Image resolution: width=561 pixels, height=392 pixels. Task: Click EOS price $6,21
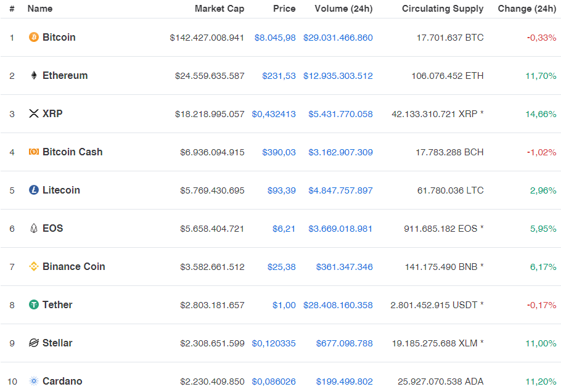coord(284,229)
